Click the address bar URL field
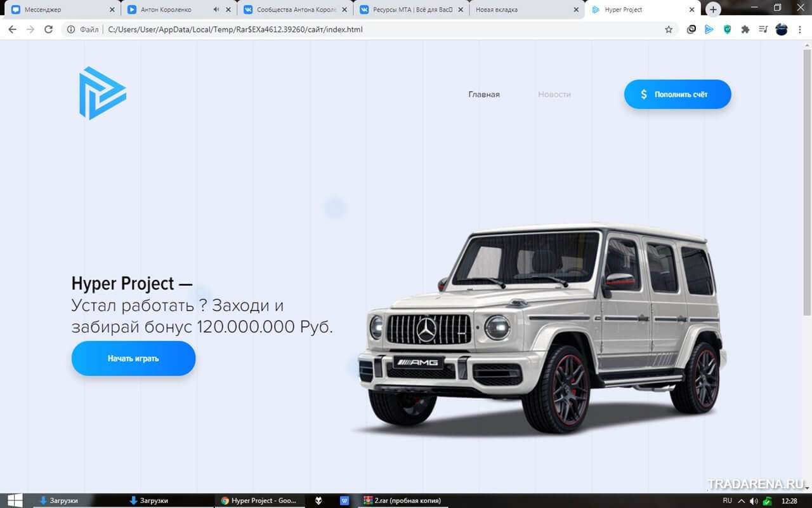This screenshot has width=812, height=508. click(381, 29)
